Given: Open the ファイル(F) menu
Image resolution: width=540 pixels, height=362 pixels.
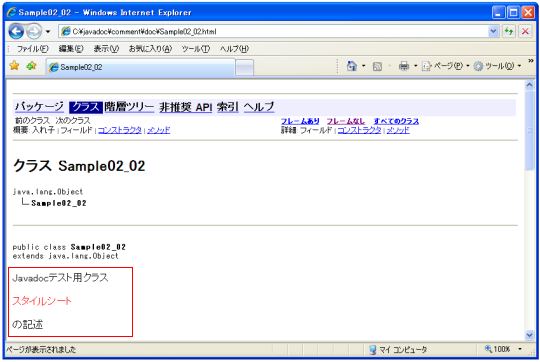Looking at the screenshot, I should 33,49.
